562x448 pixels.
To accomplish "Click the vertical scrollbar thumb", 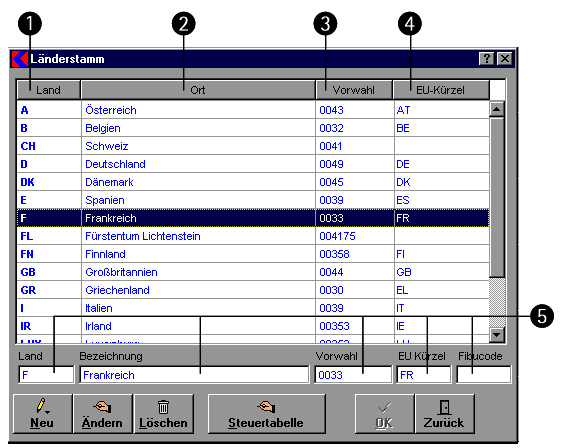I will tap(497, 197).
